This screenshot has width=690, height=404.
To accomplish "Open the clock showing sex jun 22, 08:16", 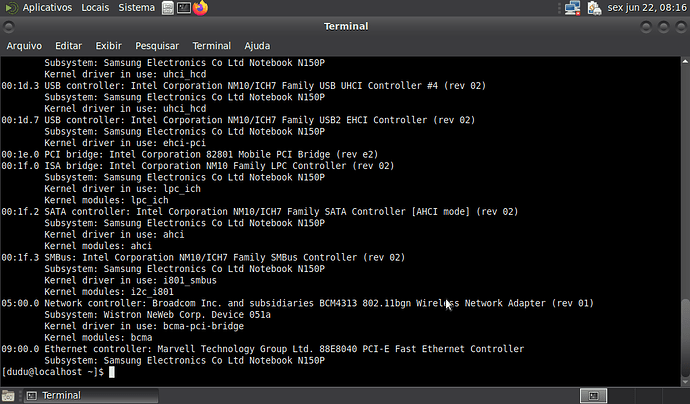I will point(645,8).
